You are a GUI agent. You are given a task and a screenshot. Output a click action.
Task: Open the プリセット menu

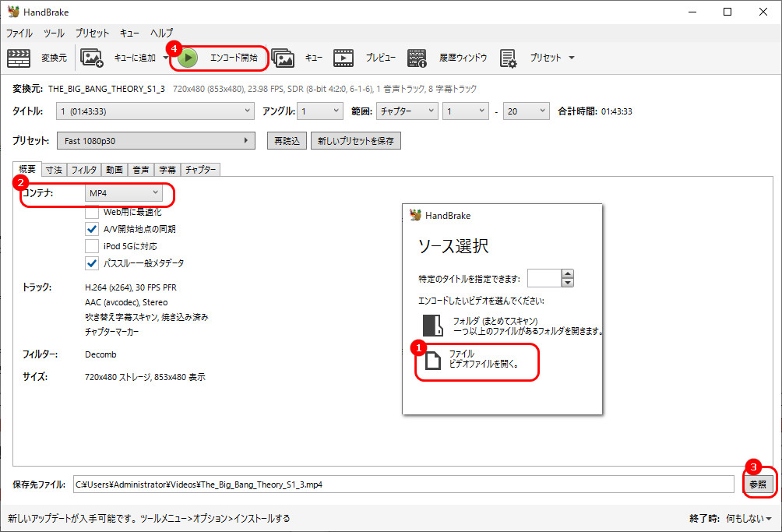[x=92, y=33]
